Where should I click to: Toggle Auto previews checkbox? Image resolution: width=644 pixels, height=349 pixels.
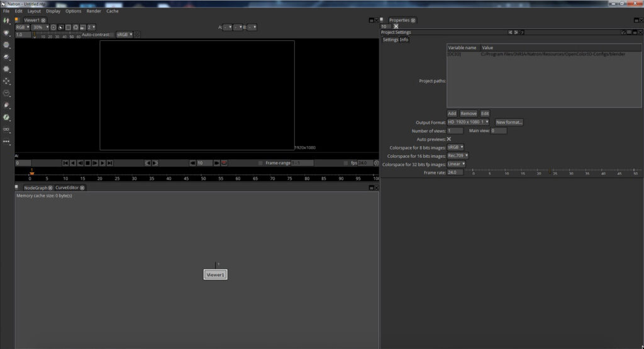(449, 139)
